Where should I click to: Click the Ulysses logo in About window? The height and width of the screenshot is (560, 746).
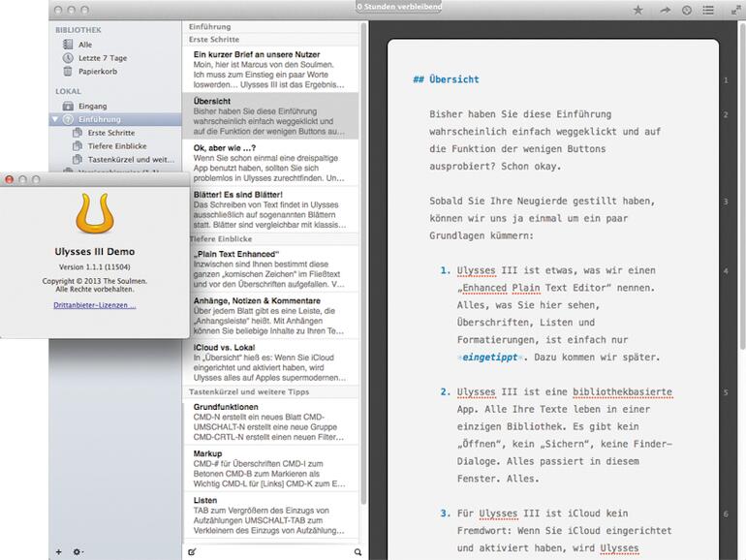point(95,213)
